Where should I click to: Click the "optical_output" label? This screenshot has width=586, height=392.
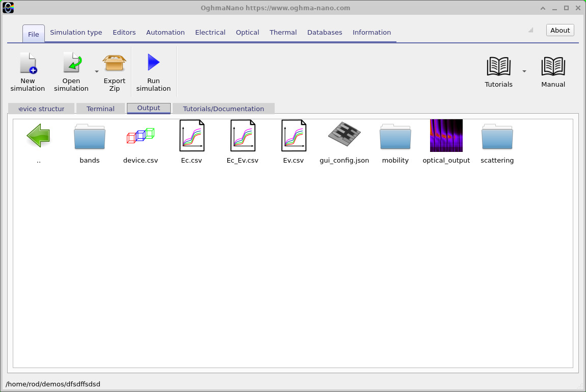coord(446,160)
